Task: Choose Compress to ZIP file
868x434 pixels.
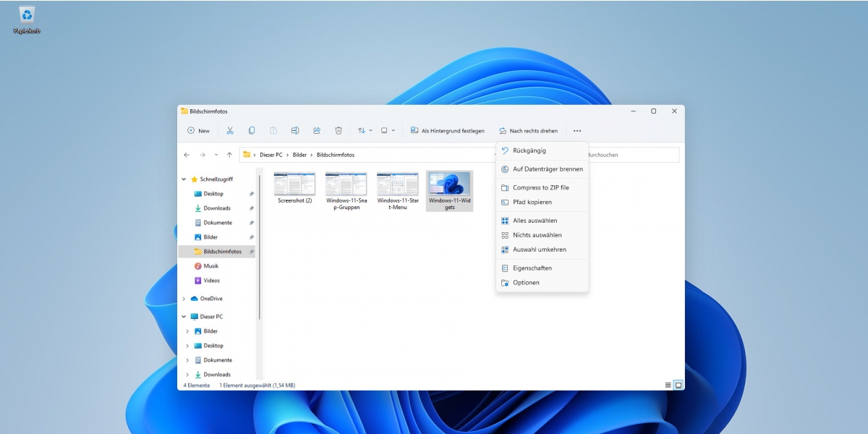Action: click(x=542, y=187)
